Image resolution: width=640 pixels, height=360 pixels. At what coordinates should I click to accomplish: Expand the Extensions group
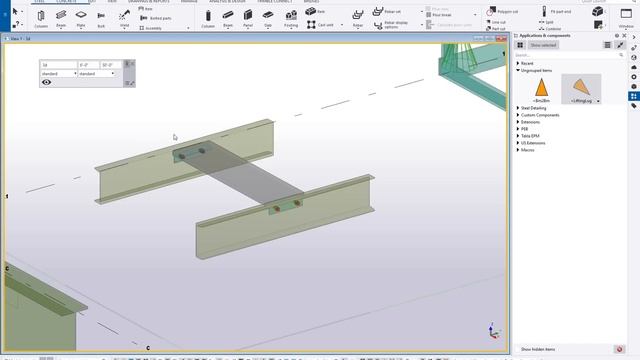click(x=518, y=122)
